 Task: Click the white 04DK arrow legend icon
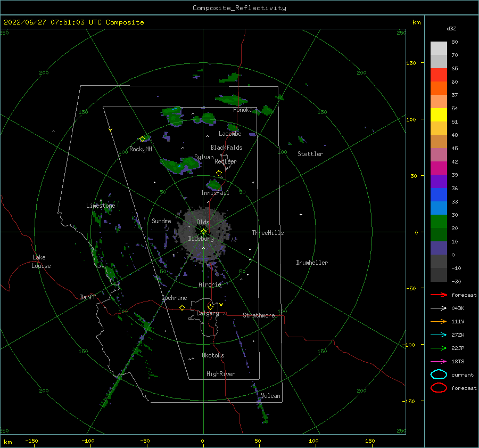439,308
